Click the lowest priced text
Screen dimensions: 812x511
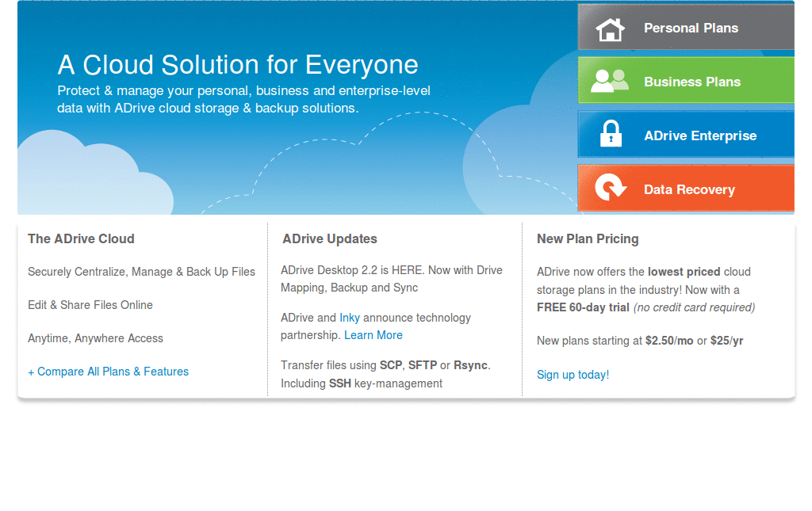click(x=684, y=272)
